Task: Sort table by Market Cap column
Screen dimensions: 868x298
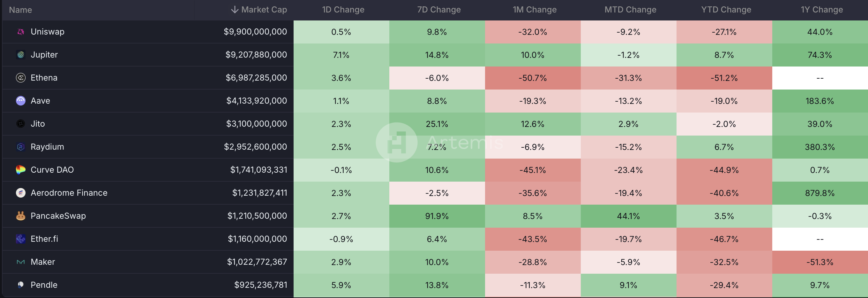Action: click(264, 10)
